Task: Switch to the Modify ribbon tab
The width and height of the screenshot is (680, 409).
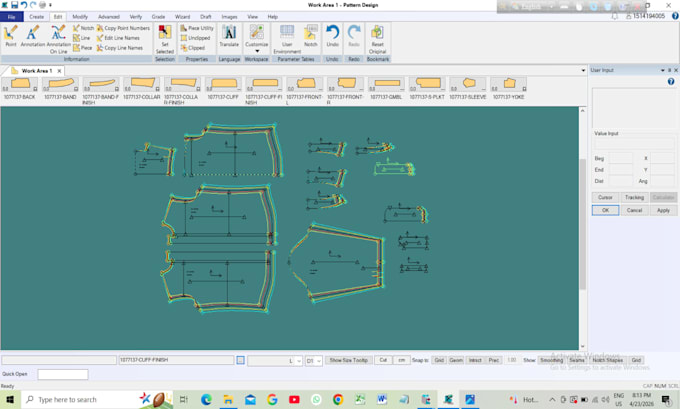Action: pos(80,16)
